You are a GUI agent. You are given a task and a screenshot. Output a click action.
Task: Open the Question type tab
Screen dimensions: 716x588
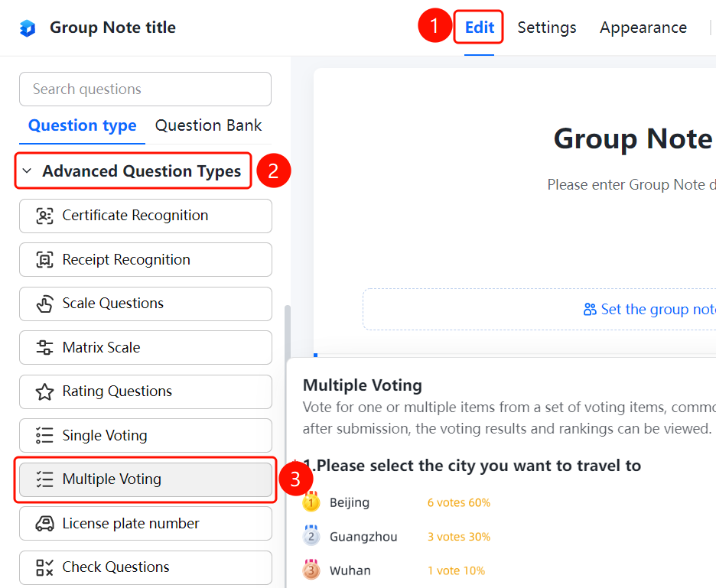click(x=82, y=125)
